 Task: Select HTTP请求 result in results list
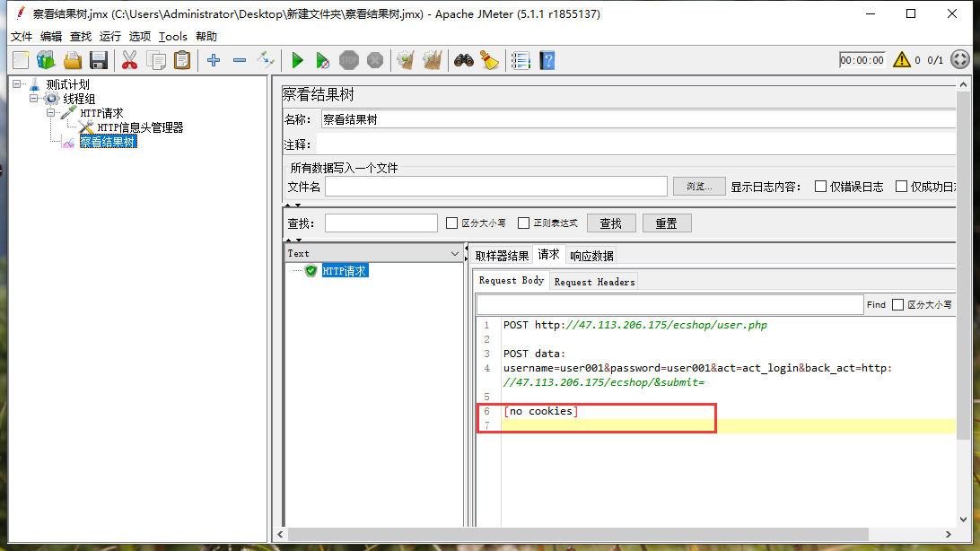(345, 271)
